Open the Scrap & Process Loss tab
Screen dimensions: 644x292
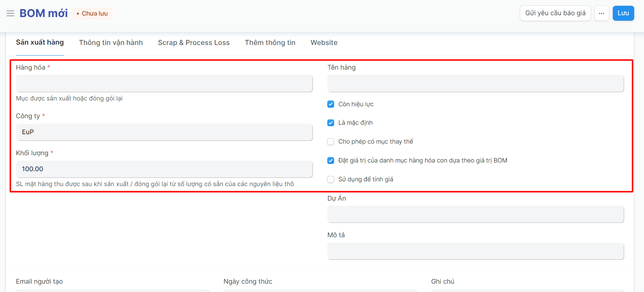coord(194,43)
